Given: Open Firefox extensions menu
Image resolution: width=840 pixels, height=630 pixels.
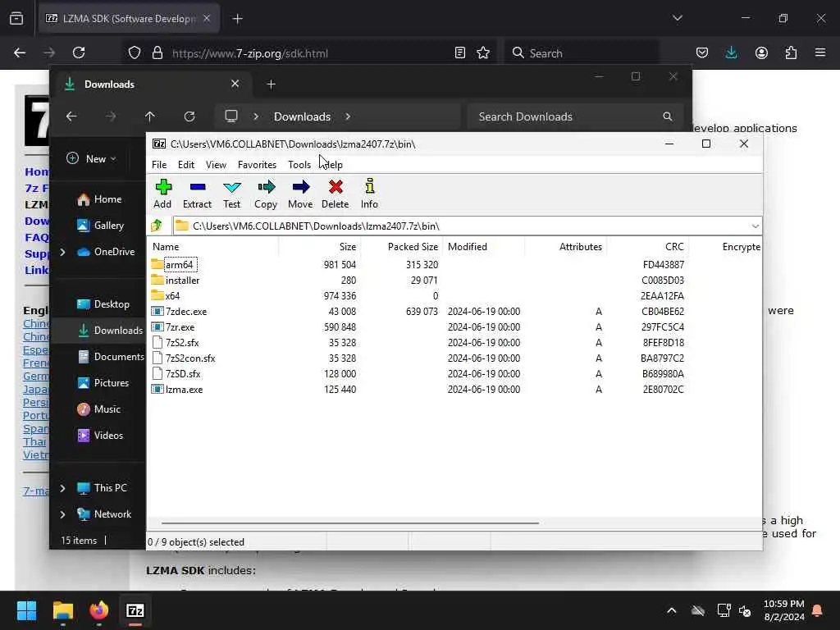Looking at the screenshot, I should tap(791, 52).
